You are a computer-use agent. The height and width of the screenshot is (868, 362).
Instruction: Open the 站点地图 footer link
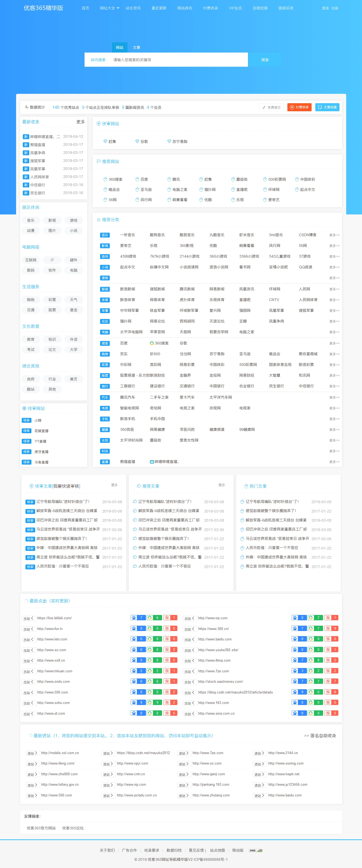(217, 850)
